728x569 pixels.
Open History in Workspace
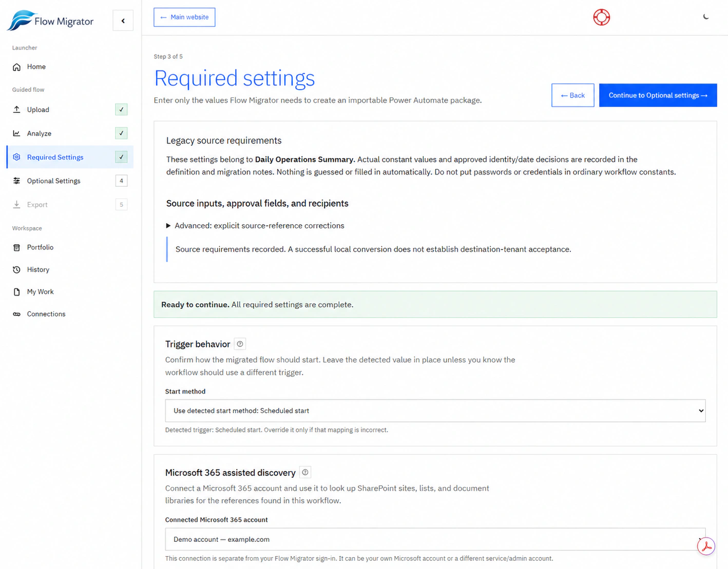pyautogui.click(x=70, y=270)
